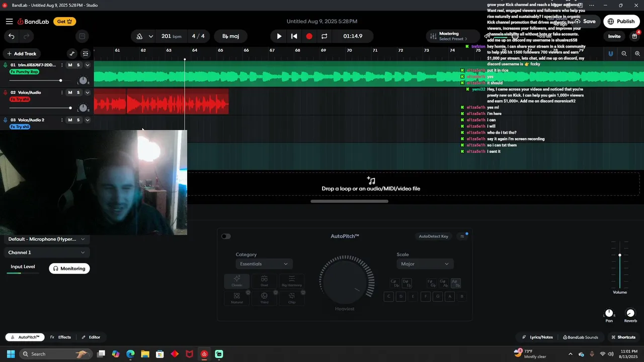This screenshot has width=644, height=362.
Task: Switch to the AutoPitch tab
Action: (25, 337)
